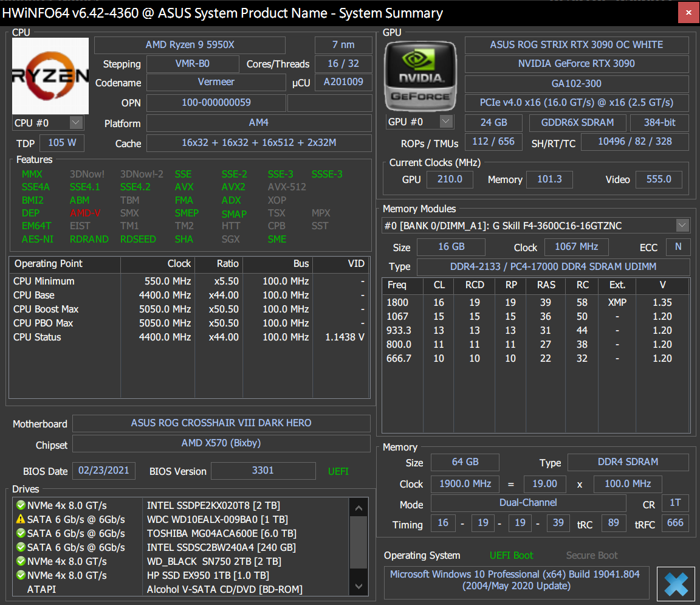The width and height of the screenshot is (700, 605).
Task: Click the 100-000000059 OPN field
Action: coord(216,103)
